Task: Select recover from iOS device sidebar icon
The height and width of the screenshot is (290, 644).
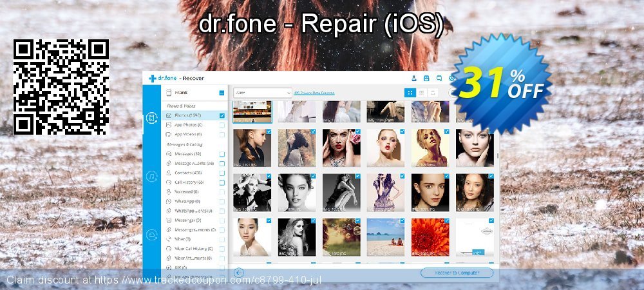Action: click(x=151, y=119)
